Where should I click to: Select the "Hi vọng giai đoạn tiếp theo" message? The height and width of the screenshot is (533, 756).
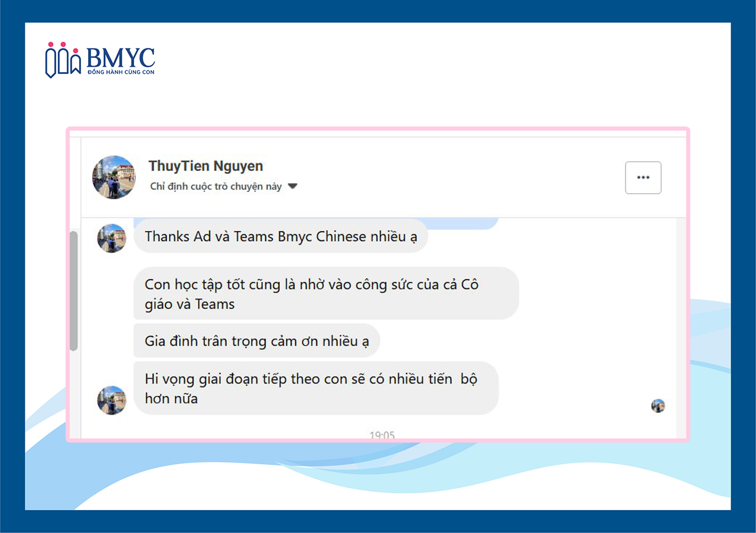pos(316,388)
